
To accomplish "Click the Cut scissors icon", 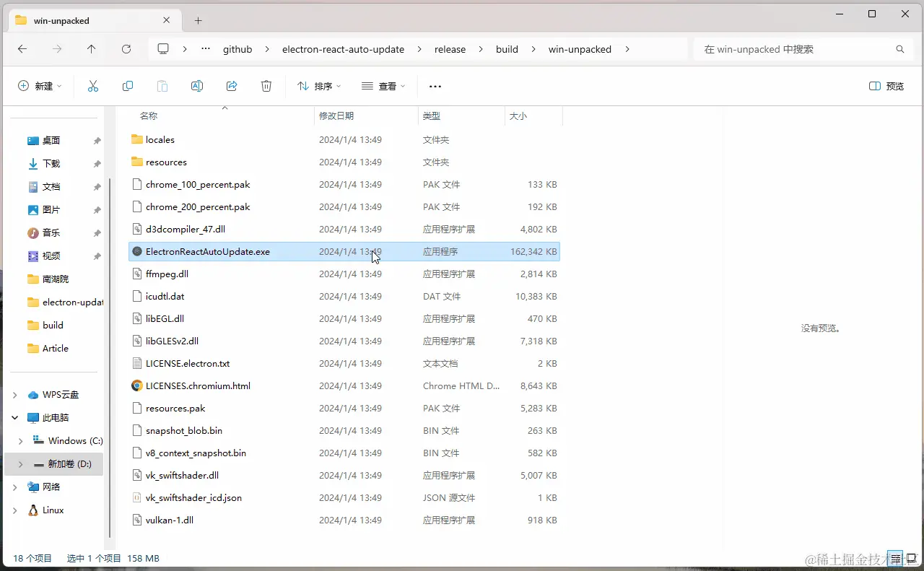I will [x=93, y=86].
